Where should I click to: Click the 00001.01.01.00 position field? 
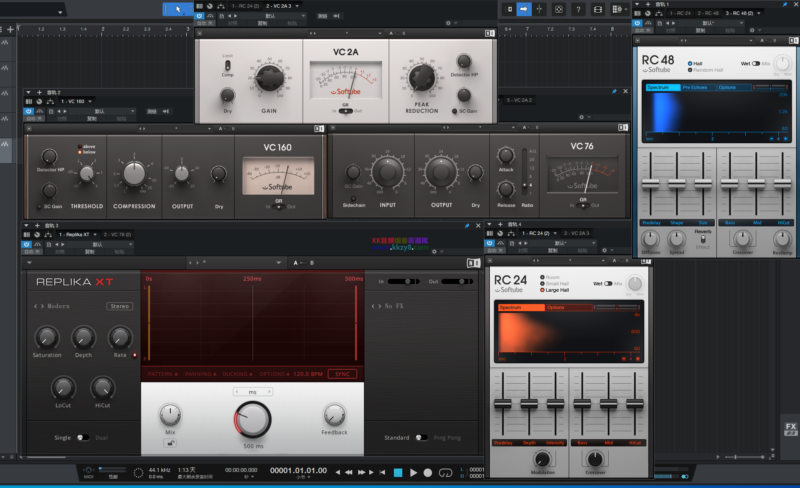tap(298, 471)
